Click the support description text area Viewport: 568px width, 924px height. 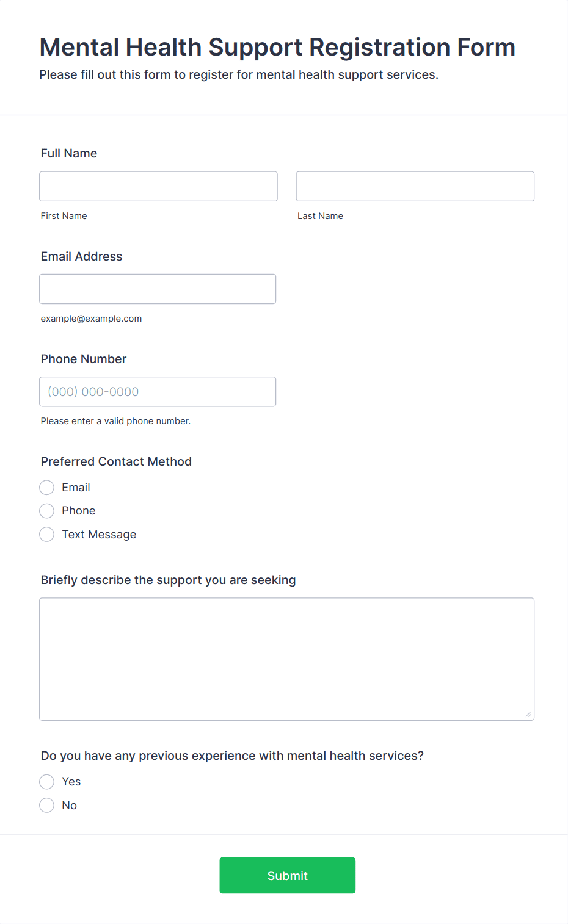(286, 659)
